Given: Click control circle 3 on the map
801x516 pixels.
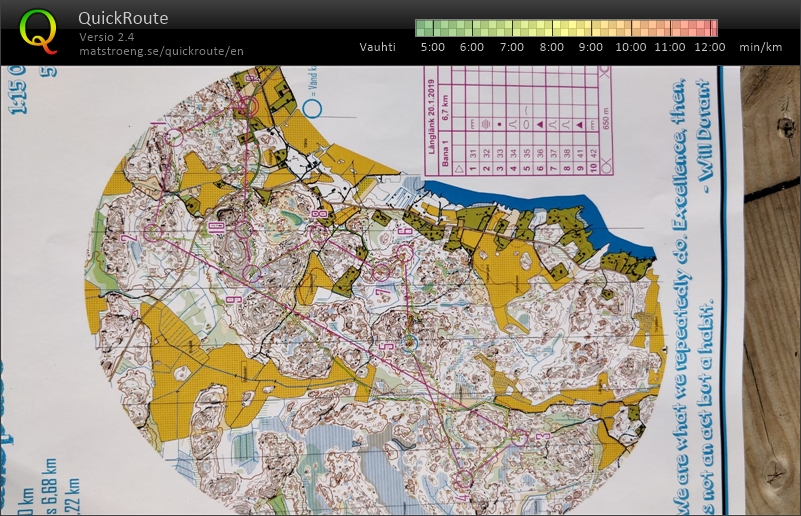Looking at the screenshot, I should [x=520, y=437].
